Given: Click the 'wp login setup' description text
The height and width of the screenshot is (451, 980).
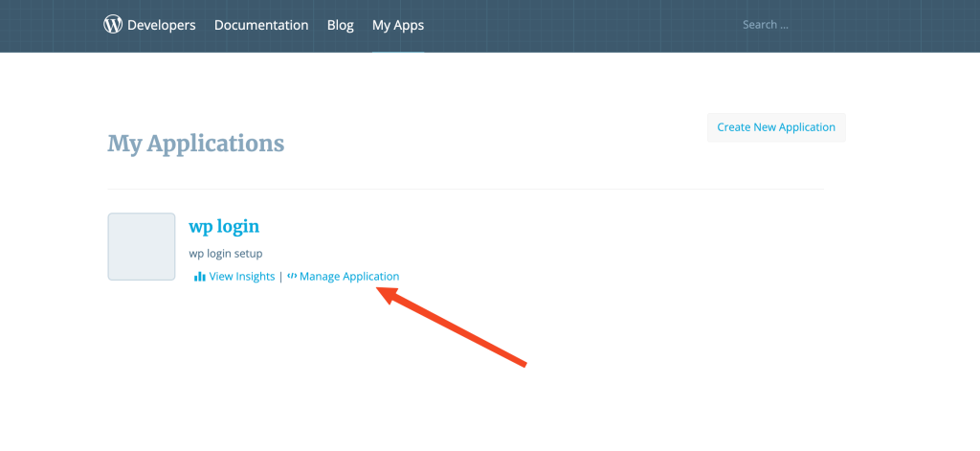Looking at the screenshot, I should coord(226,254).
